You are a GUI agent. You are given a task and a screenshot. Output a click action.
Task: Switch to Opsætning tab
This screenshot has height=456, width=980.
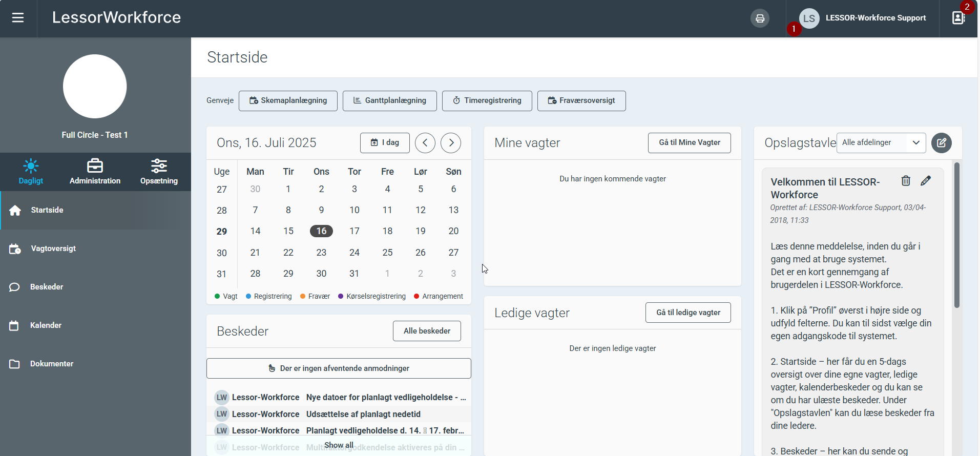pyautogui.click(x=159, y=172)
